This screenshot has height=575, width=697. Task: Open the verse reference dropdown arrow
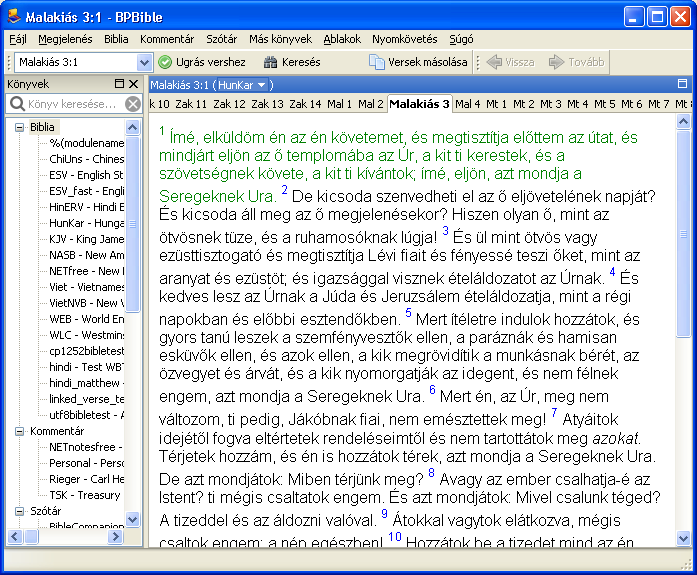144,62
